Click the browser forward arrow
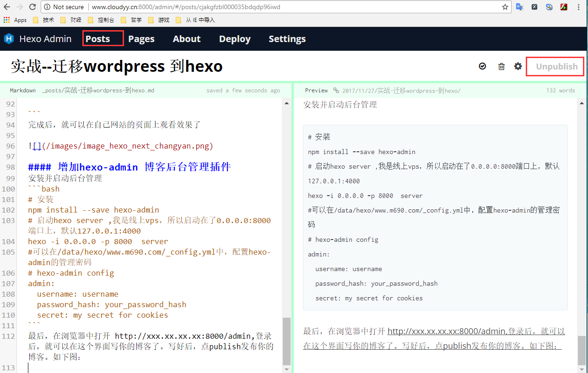The image size is (588, 373). point(20,7)
